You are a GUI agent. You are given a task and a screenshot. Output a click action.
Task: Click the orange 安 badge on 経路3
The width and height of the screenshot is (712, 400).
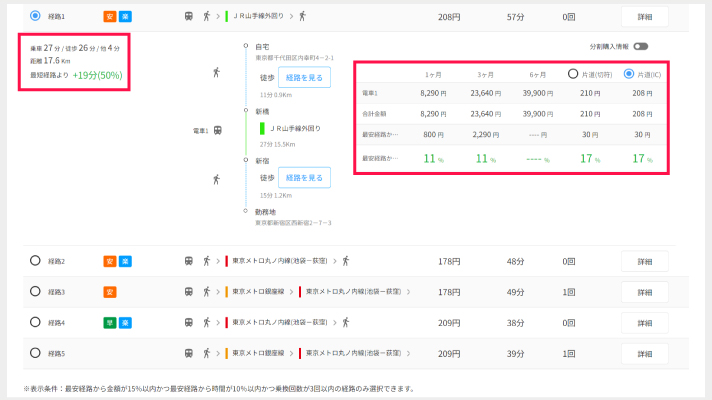pyautogui.click(x=110, y=292)
